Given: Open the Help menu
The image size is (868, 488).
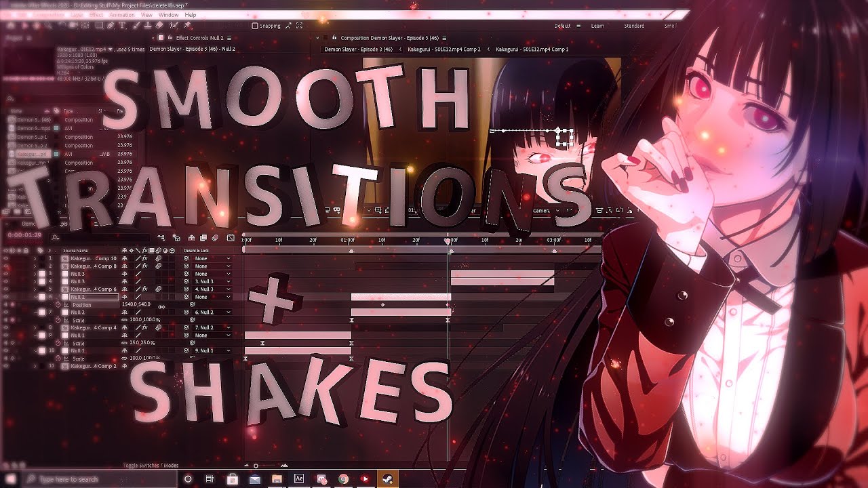Looking at the screenshot, I should (x=191, y=15).
